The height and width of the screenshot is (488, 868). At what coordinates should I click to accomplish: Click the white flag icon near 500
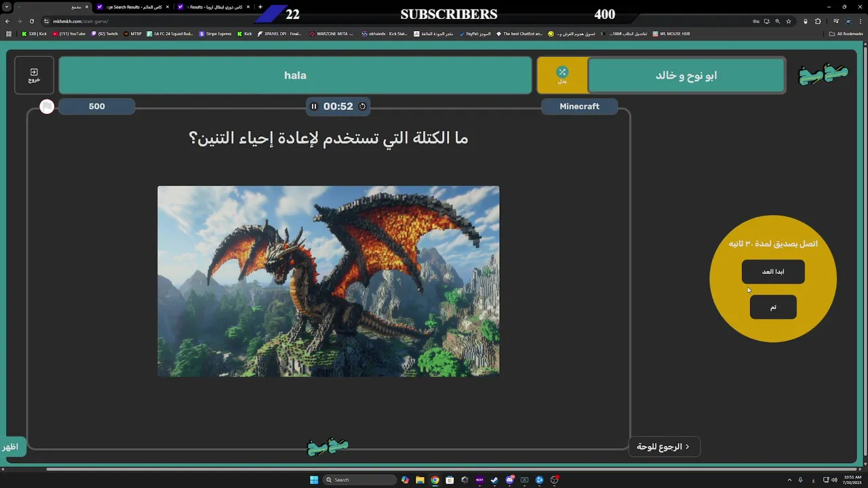click(x=47, y=106)
